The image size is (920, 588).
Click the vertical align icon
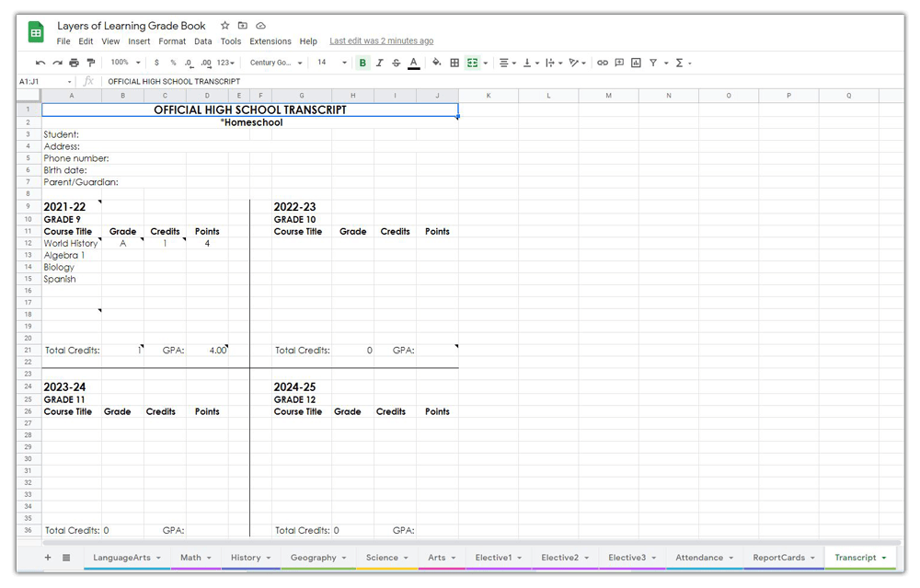[527, 63]
